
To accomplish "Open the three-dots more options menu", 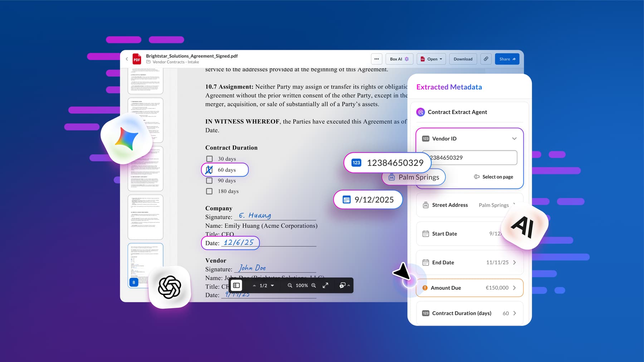I will click(x=376, y=59).
